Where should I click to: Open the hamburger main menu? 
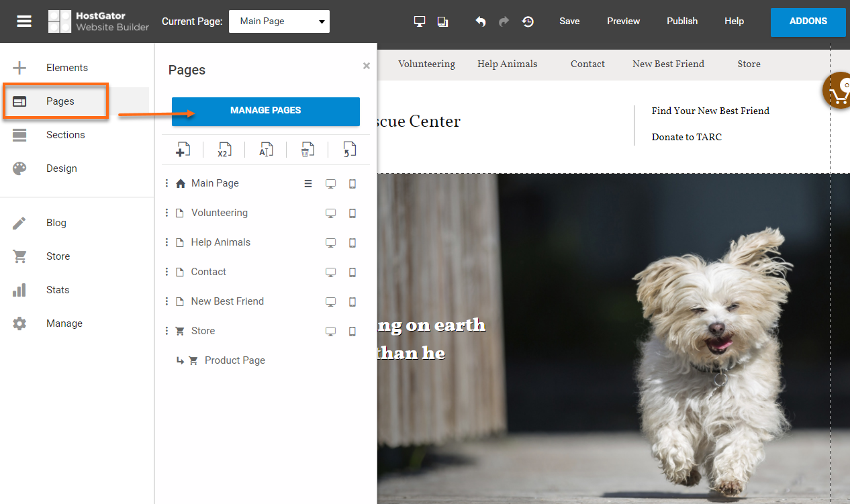24,21
